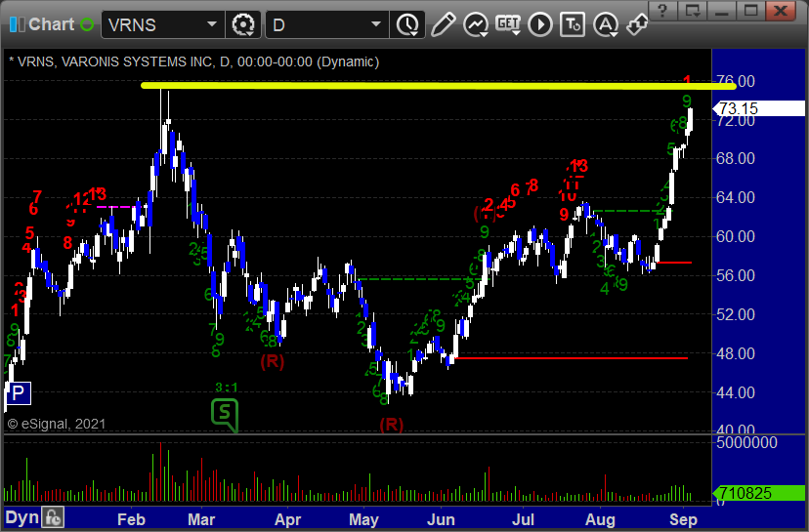Close the chart window
The width and height of the screenshot is (809, 532).
point(781,11)
